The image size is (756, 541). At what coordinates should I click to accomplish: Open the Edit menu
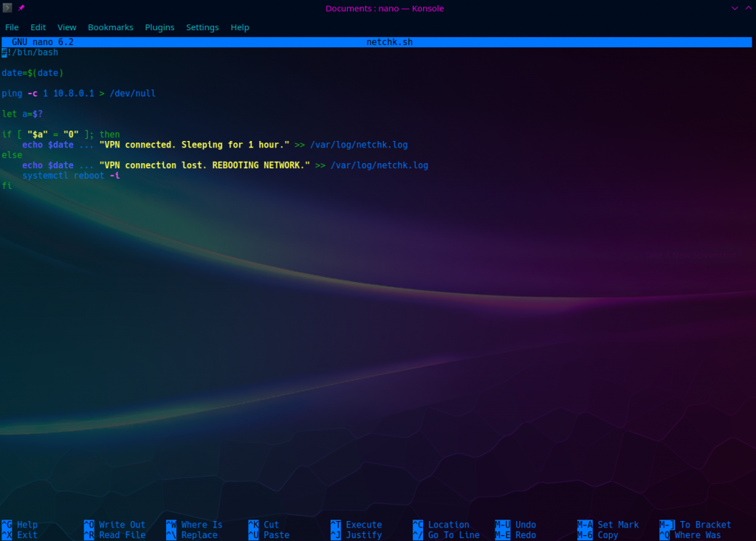(x=38, y=27)
